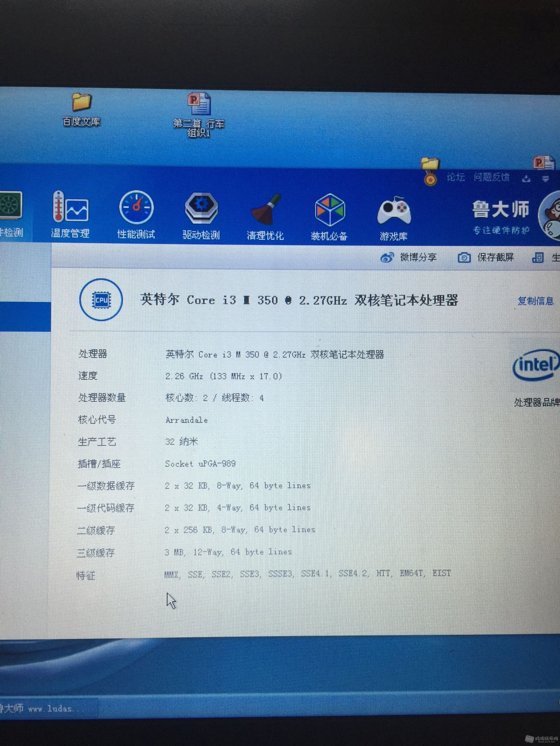
Task: Select the 第二篇 行车组织1 PowerPoint file
Action: point(199,115)
